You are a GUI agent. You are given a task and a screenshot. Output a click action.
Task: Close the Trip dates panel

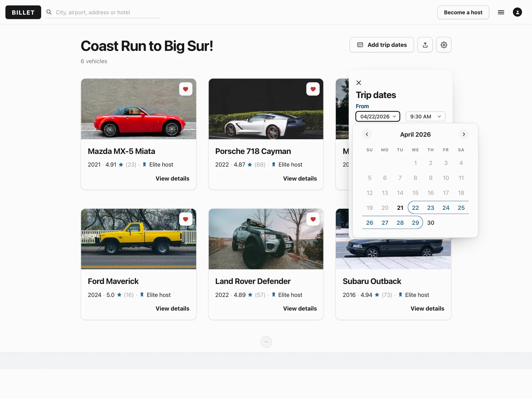358,83
